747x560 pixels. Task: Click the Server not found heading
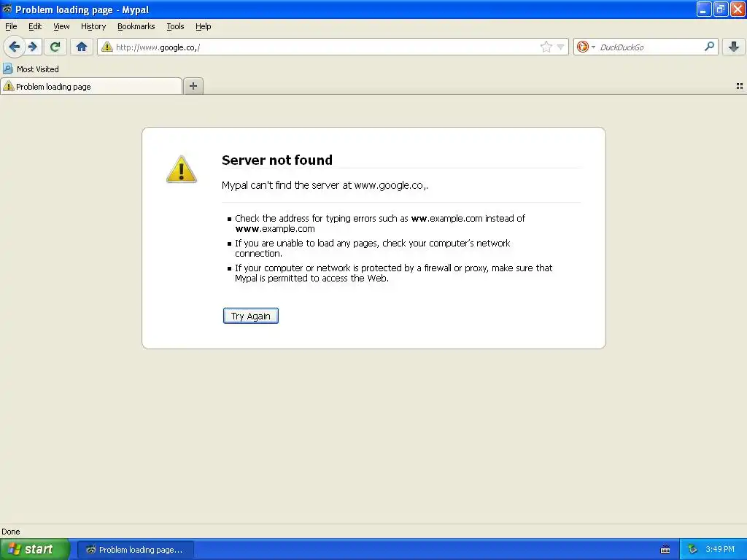pos(276,160)
